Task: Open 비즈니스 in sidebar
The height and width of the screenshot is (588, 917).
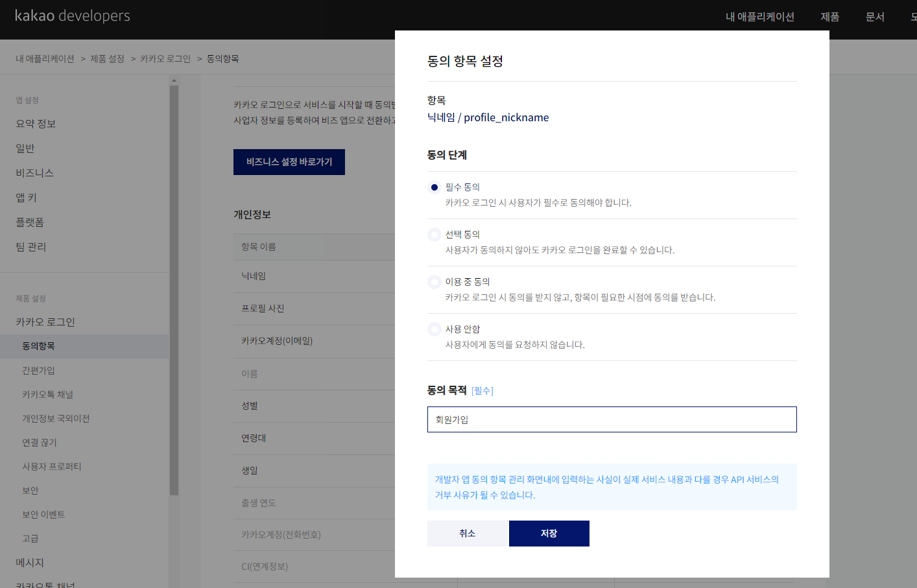Action: coord(35,173)
